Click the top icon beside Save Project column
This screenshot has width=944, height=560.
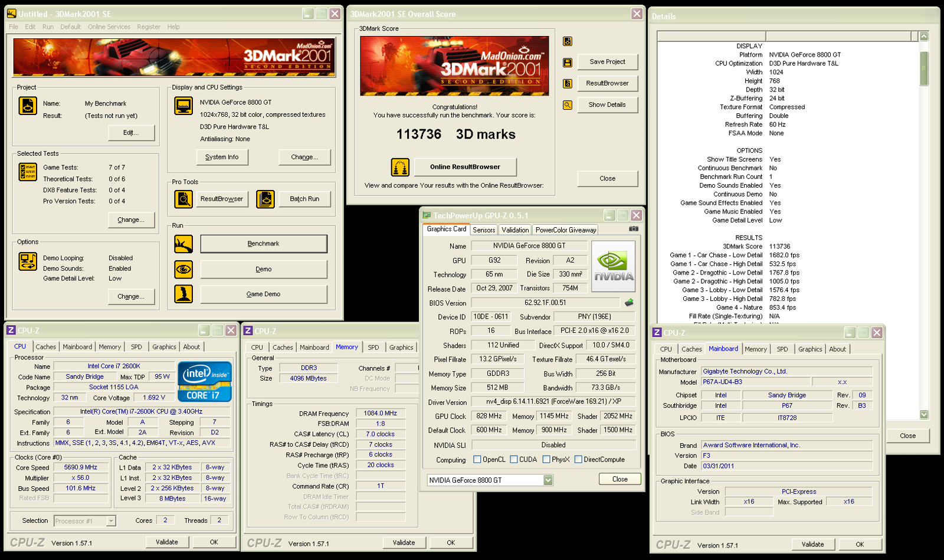coord(568,41)
